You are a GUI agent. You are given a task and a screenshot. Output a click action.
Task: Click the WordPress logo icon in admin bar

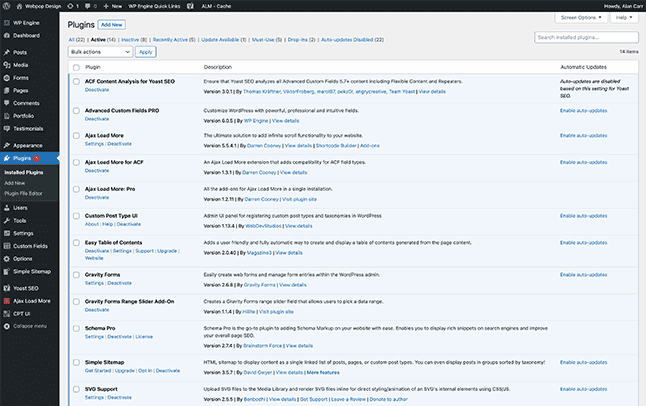(6, 6)
